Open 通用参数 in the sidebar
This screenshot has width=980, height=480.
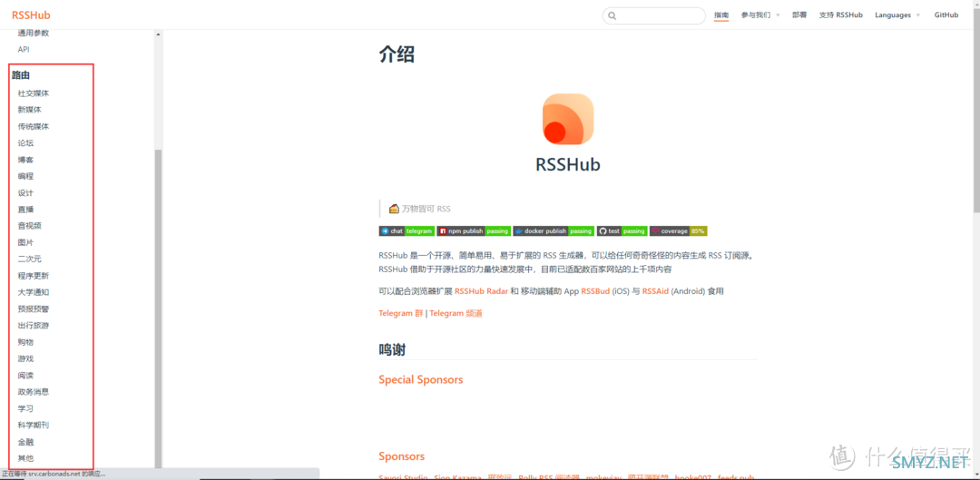tap(34, 34)
